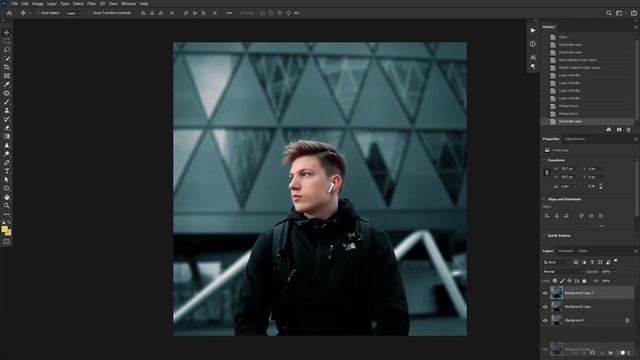Select the Brush tool
This screenshot has height=360, width=640.
[7, 102]
